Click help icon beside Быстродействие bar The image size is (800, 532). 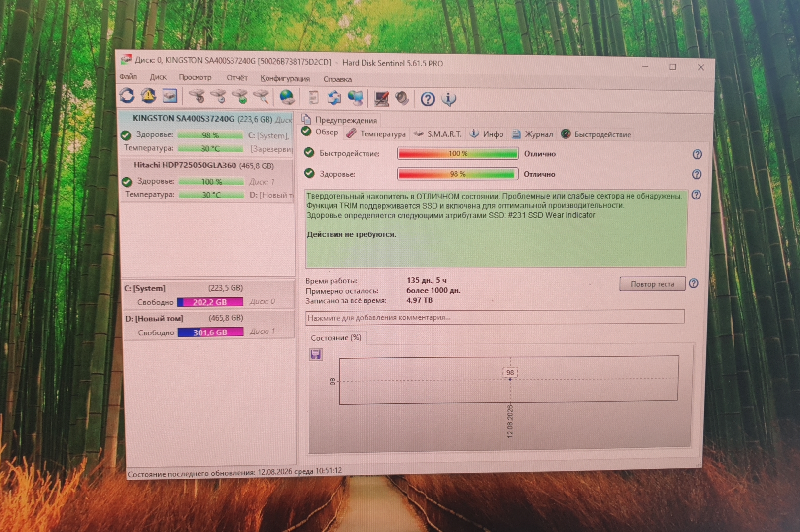click(697, 154)
